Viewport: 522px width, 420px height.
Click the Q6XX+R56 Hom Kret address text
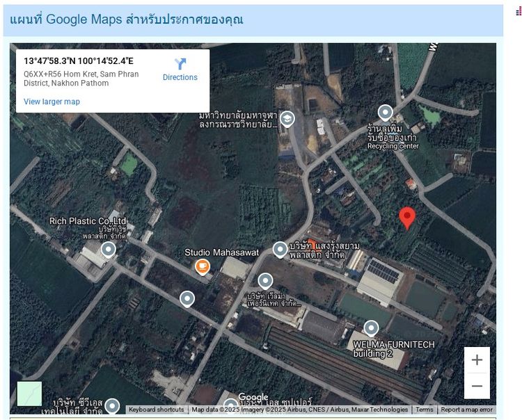[x=81, y=79]
